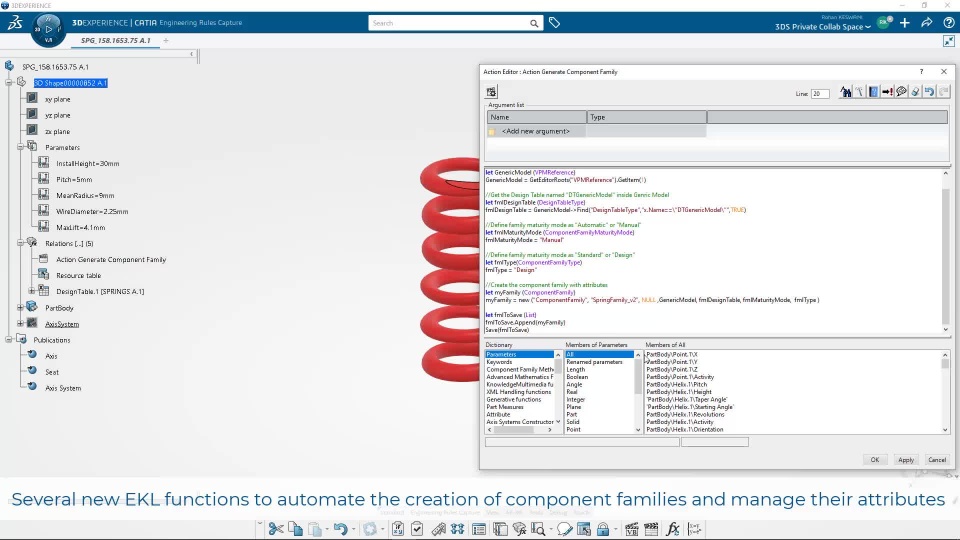This screenshot has width=960, height=540.
Task: Click the Undo arrow in bottom toolbar
Action: click(340, 529)
